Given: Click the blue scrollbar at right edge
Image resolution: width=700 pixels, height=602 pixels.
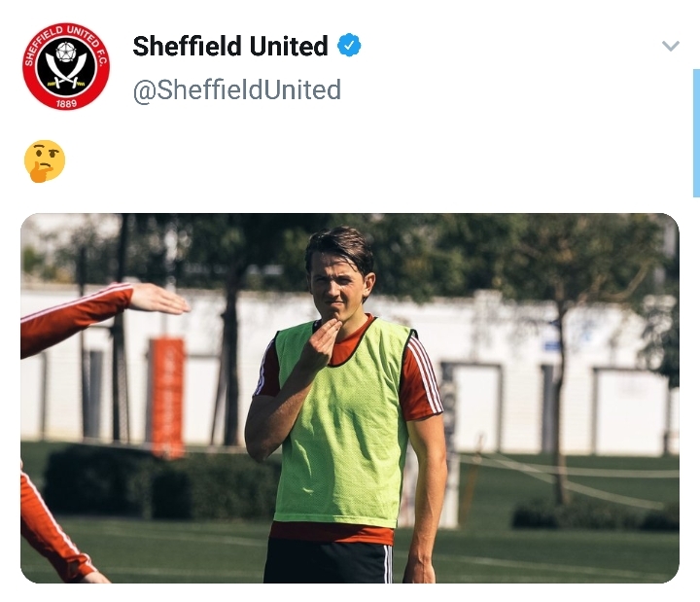Looking at the screenshot, I should tap(696, 132).
